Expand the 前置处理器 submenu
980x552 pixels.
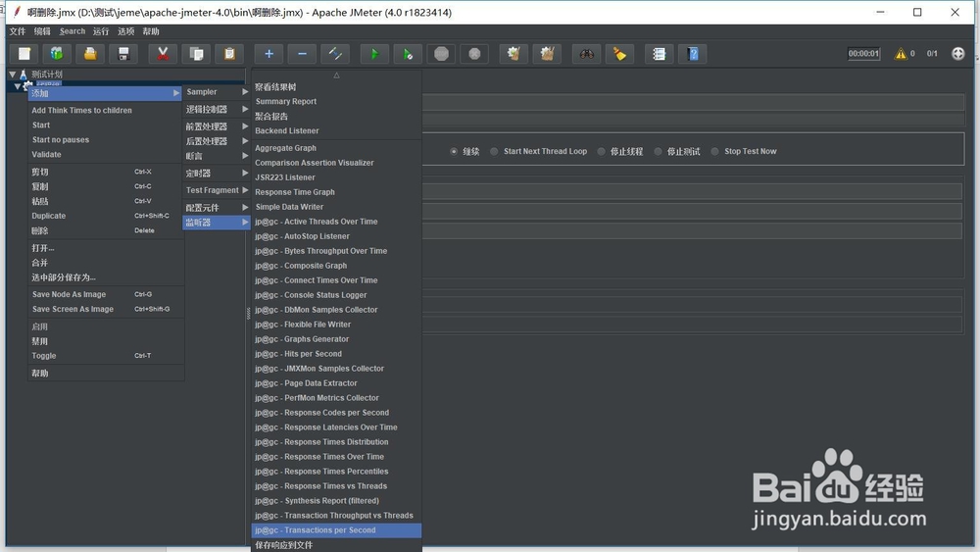217,126
